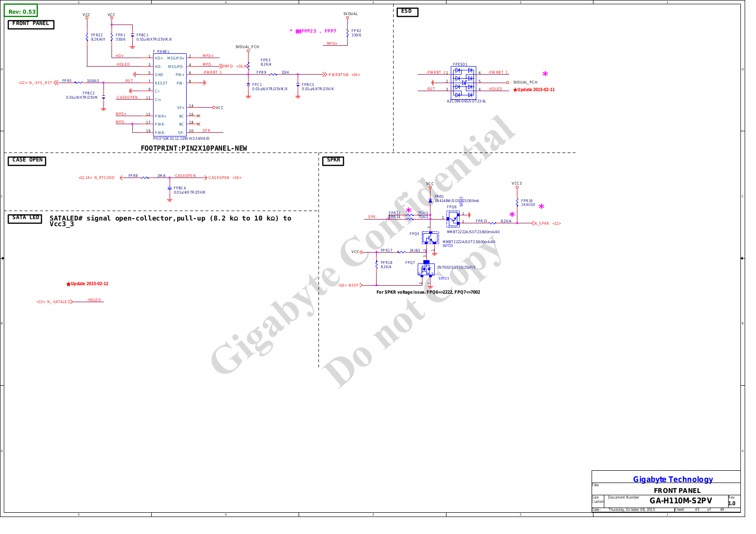Select the 2N7002/SOT23/25pF/5 part text
This screenshot has height=534, width=756.
tap(456, 268)
